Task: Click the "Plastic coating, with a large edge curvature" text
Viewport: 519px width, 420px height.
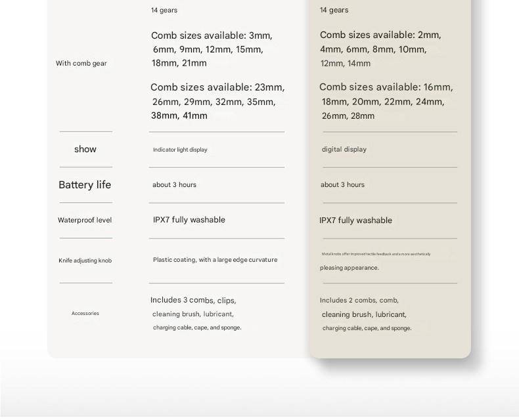Action: 215,260
